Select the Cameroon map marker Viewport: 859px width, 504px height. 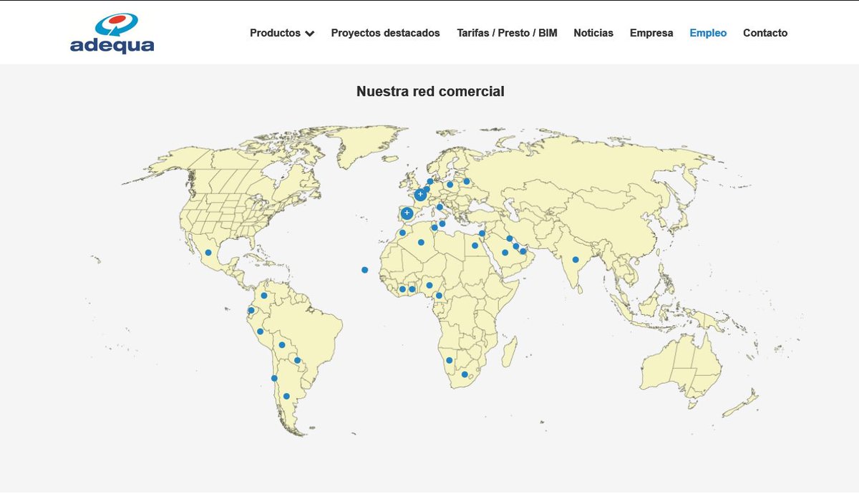coord(439,295)
